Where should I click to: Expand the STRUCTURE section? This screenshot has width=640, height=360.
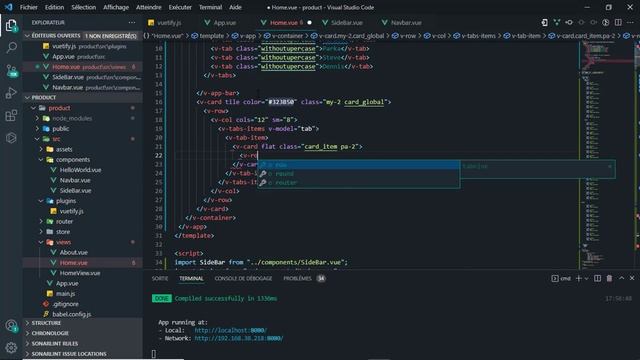[x=82, y=323]
